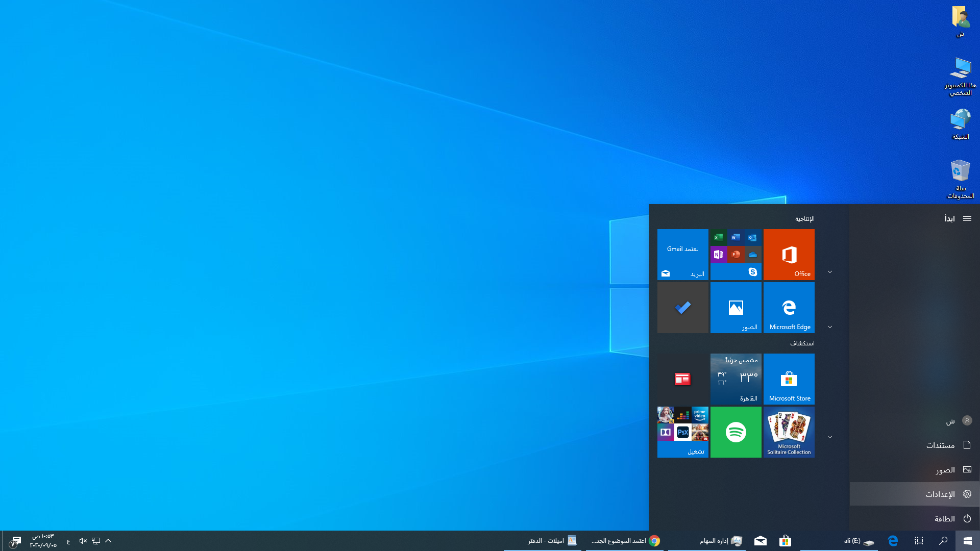The height and width of the screenshot is (551, 980).
Task: Switch to ali (E:) explorer window
Action: point(840,541)
